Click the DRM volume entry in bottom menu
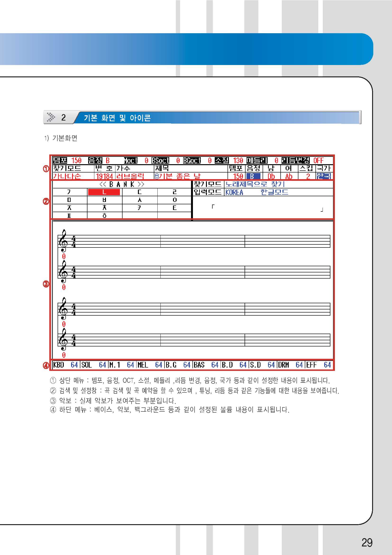 tap(291, 365)
